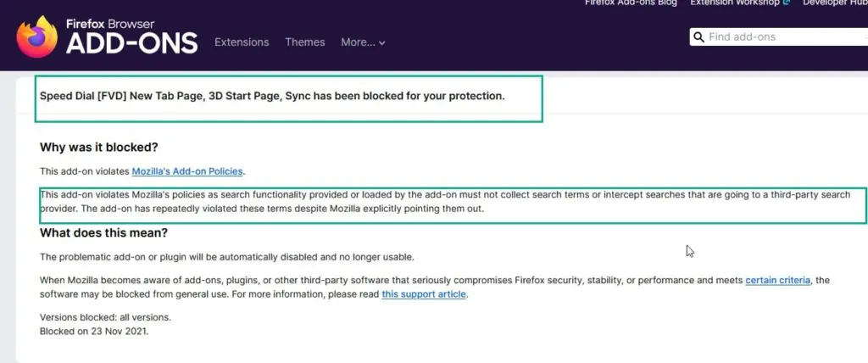
Task: Visit the Extension Workshop link
Action: tap(735, 3)
